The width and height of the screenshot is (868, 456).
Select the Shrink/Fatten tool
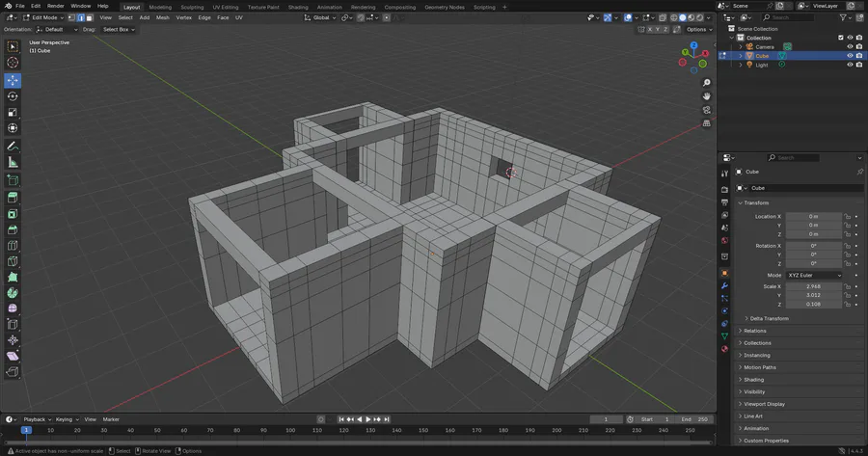(13, 340)
